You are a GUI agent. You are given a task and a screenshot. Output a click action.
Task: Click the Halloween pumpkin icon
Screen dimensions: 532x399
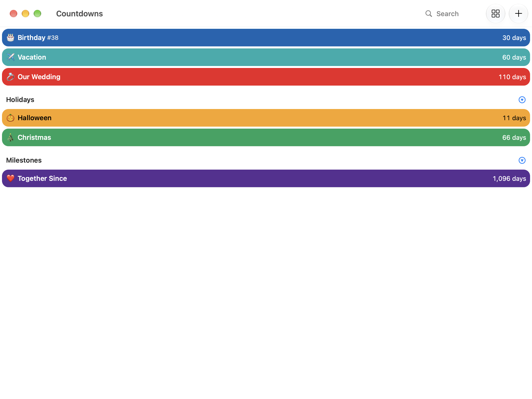click(x=10, y=118)
